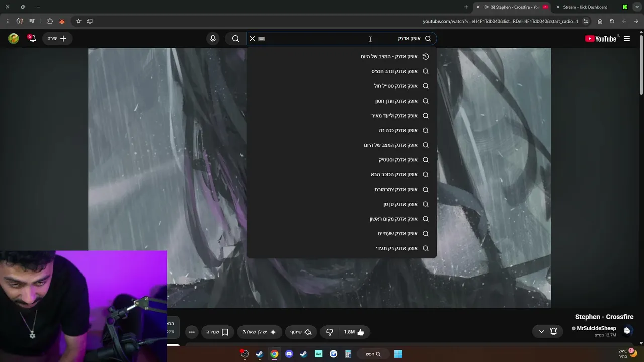Viewport: 644px width, 362px height.
Task: Click the browser address bar URL
Action: (501, 21)
